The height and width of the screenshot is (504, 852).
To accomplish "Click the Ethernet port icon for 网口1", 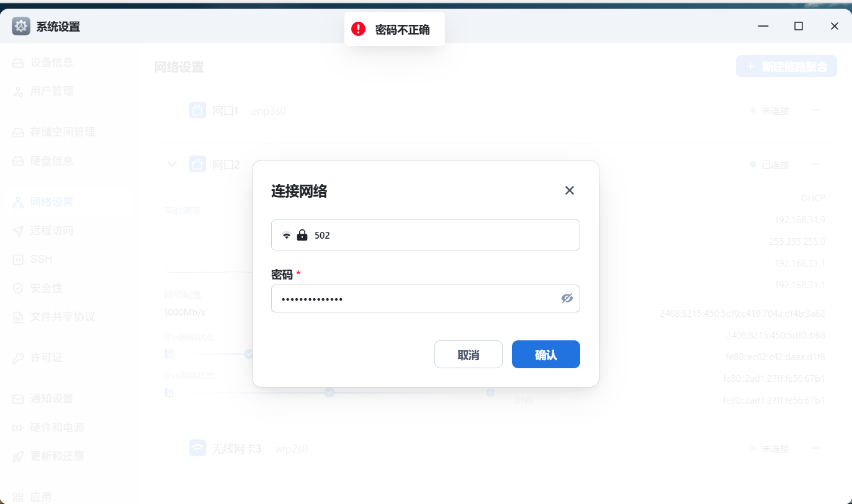I will pyautogui.click(x=197, y=111).
